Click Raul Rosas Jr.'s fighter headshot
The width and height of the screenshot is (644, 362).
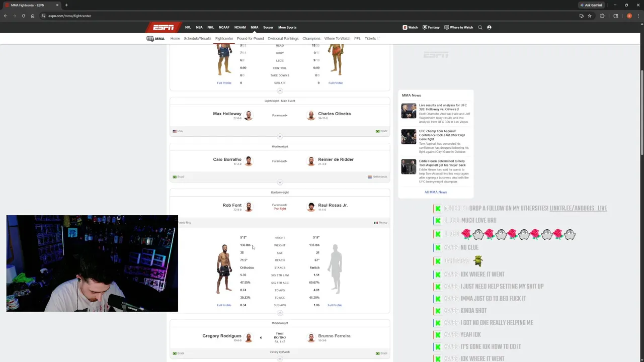(x=311, y=207)
